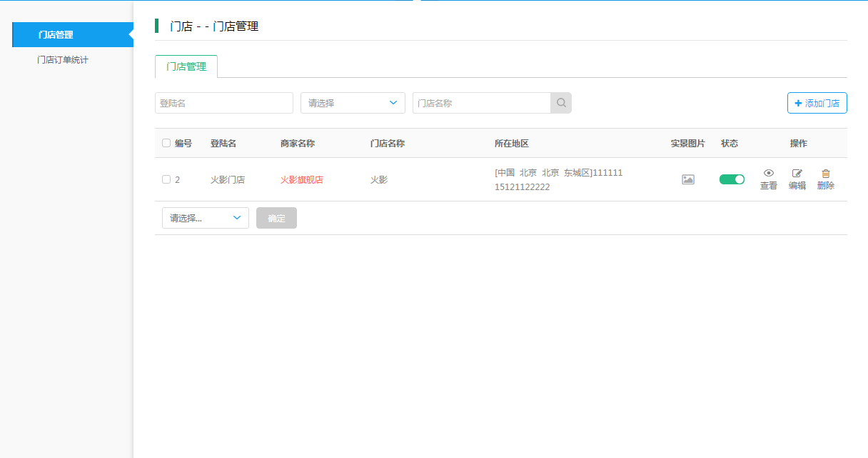Focus the 门店名称 search field
Viewport: 868px width, 458px height.
click(x=481, y=103)
